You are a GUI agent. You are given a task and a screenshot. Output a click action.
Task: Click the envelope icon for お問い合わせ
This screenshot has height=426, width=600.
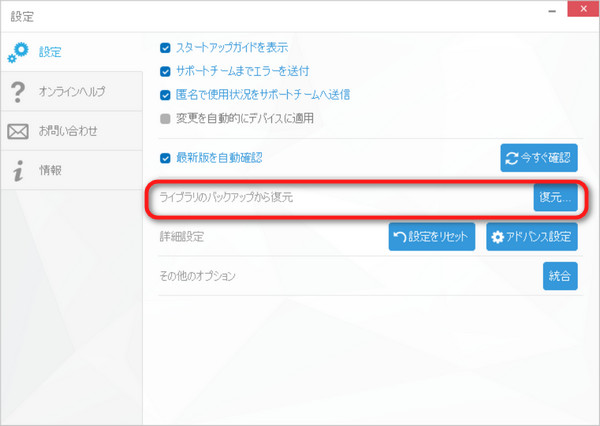(x=18, y=132)
